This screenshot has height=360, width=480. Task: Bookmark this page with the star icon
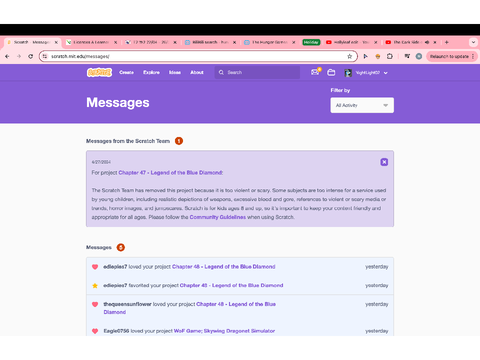[x=349, y=56]
